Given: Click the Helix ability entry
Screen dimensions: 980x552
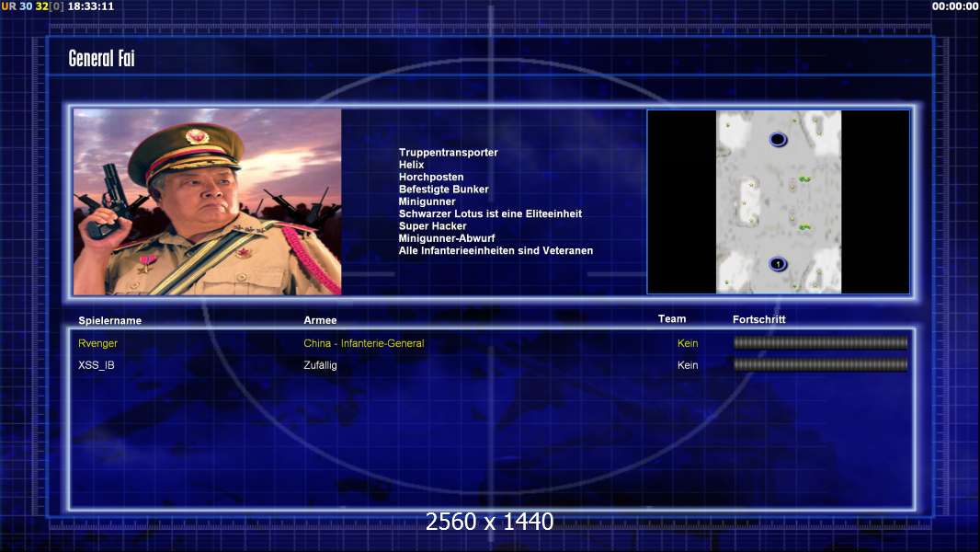Looking at the screenshot, I should (x=411, y=165).
